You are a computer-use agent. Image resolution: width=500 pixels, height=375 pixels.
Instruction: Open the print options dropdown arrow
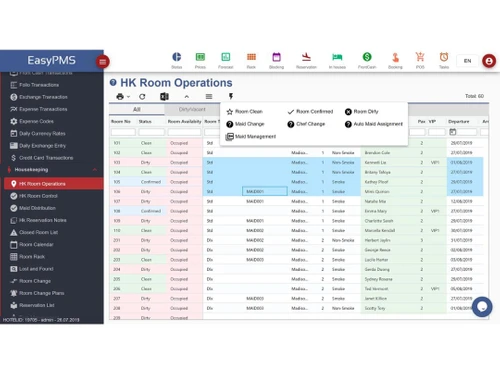[128, 97]
